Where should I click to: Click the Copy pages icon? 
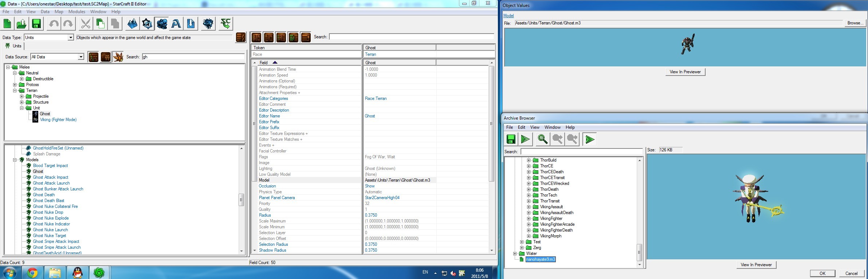pyautogui.click(x=100, y=24)
